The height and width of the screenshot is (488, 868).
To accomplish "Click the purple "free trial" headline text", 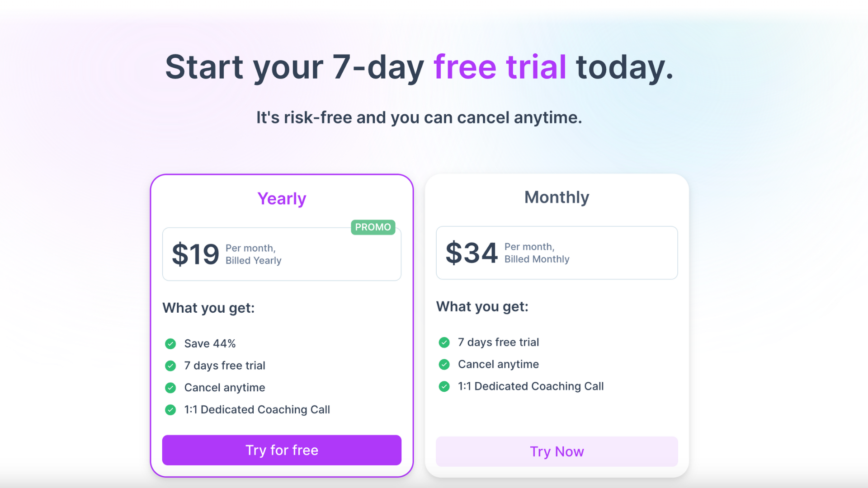I will point(500,67).
